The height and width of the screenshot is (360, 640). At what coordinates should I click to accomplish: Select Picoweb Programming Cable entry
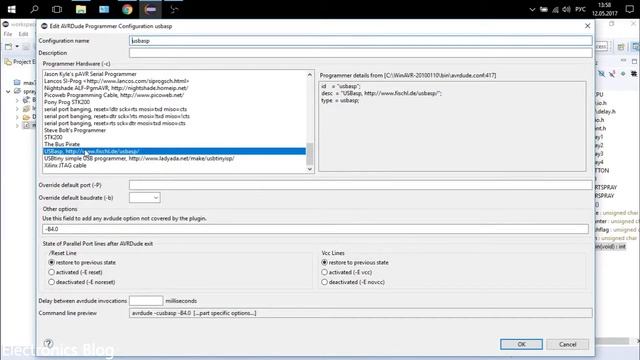click(114, 95)
